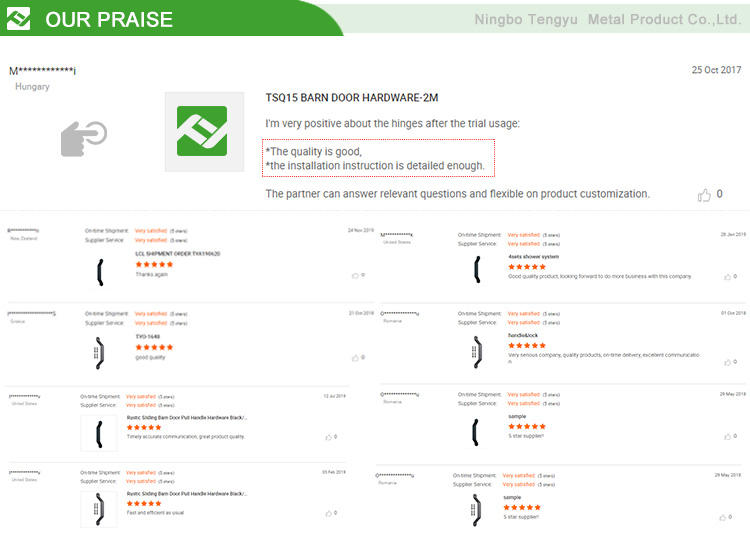Click "Ningbo Tengyu Metal Product Co.,Ltd." header text
Viewport: 750px width, 558px height.
point(607,19)
